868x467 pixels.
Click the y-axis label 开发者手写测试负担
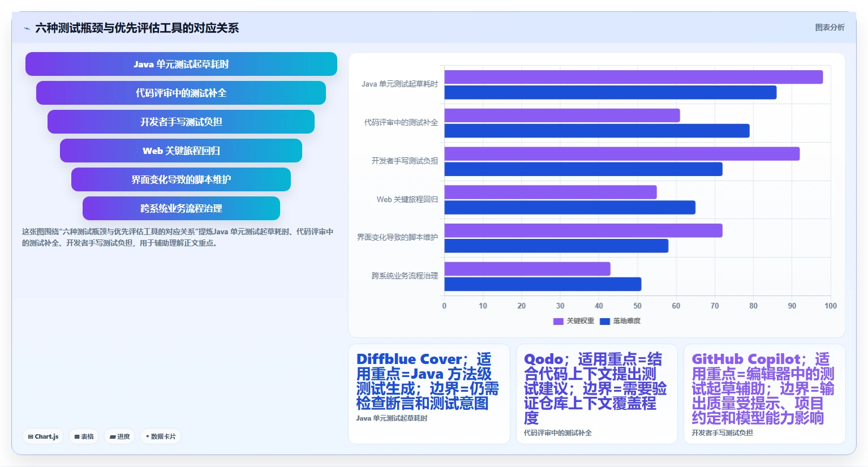pos(405,161)
